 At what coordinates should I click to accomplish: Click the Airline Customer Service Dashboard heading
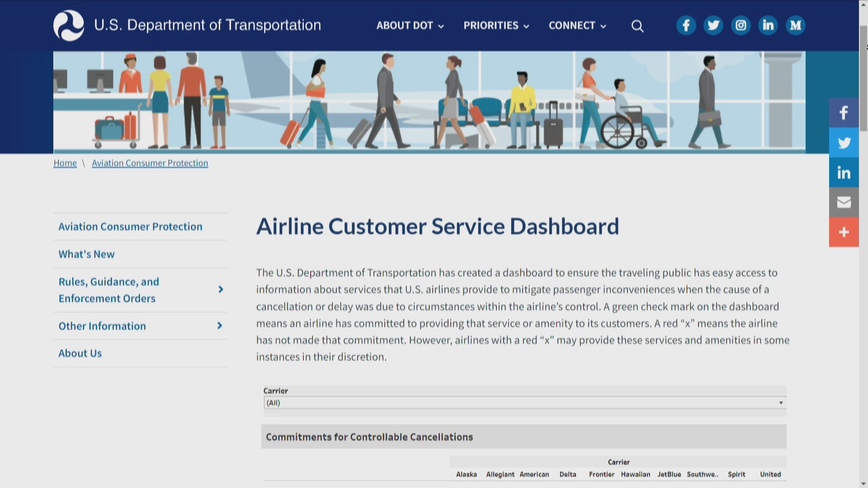point(438,226)
